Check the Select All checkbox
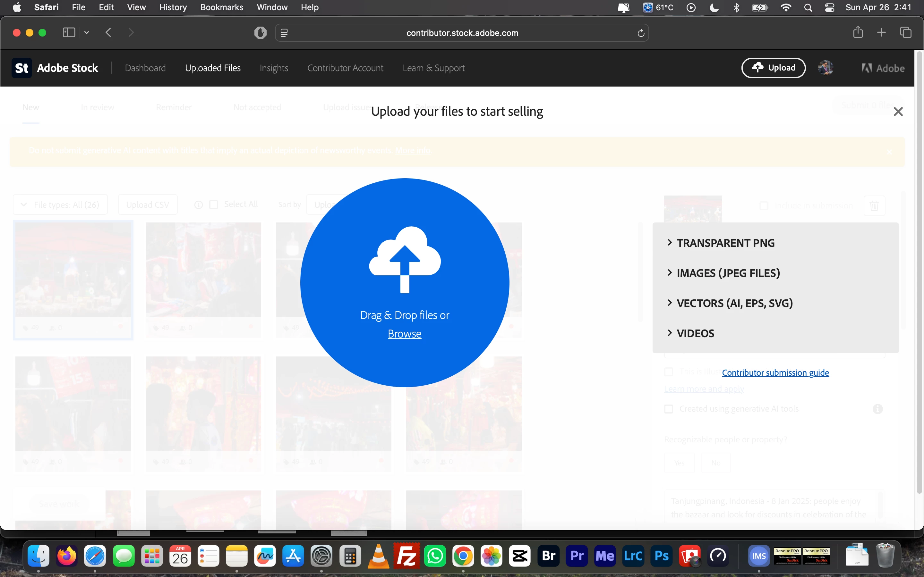Image resolution: width=924 pixels, height=577 pixels. [214, 205]
